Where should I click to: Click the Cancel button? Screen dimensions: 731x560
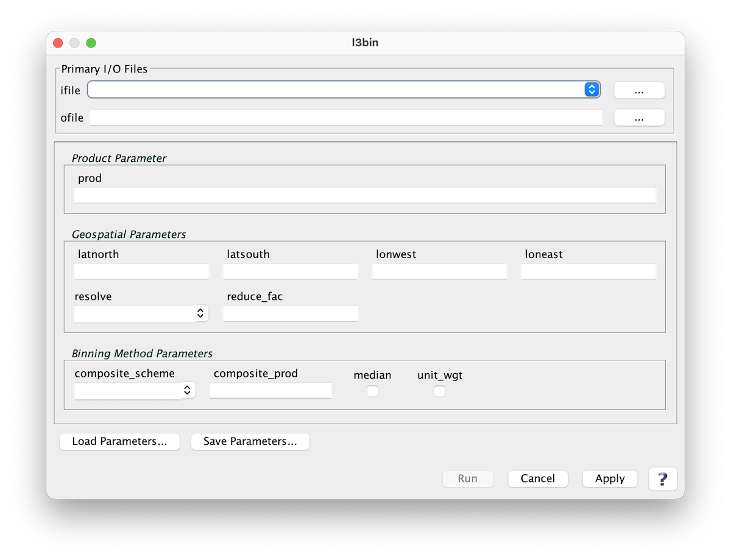click(538, 478)
